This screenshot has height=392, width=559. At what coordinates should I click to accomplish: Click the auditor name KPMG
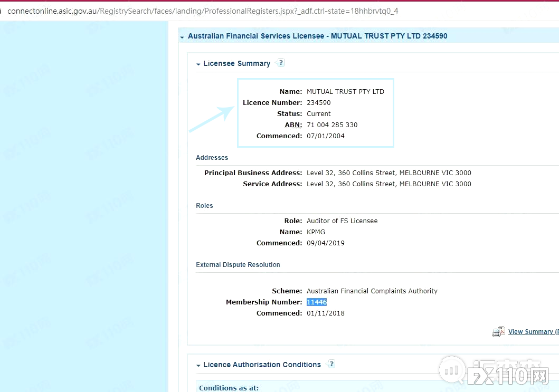[316, 232]
